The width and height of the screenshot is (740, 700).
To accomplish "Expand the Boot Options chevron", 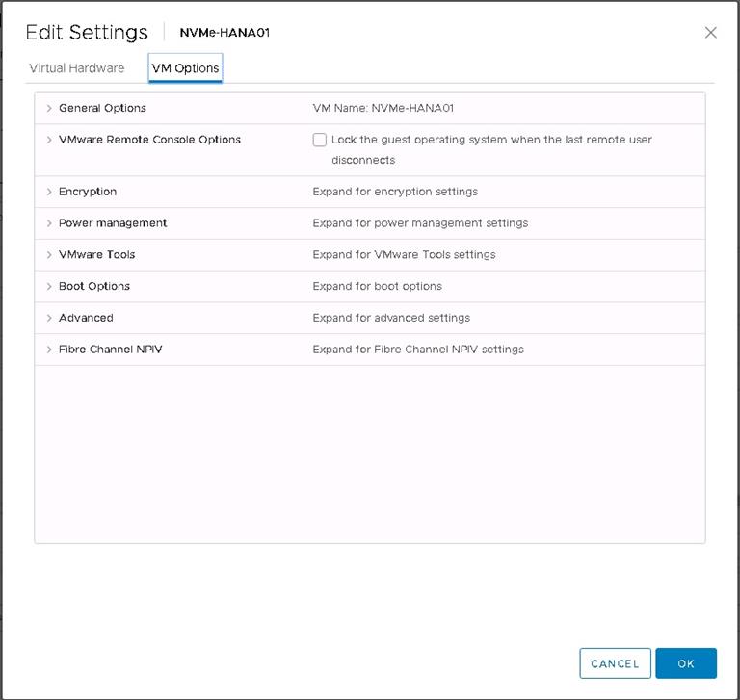I will [x=49, y=286].
